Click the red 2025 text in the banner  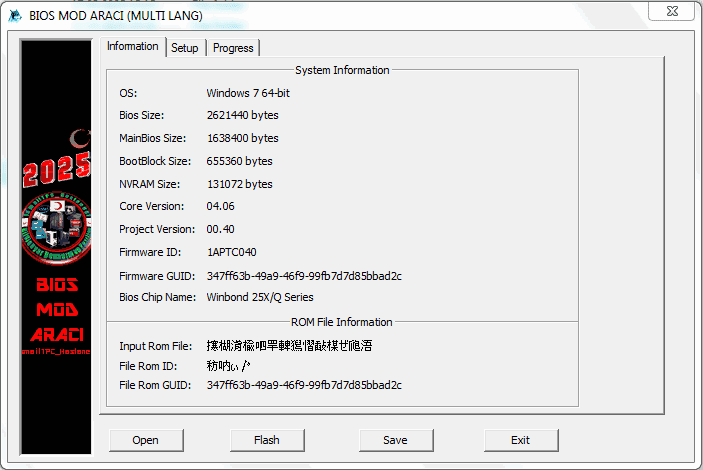tap(56, 171)
